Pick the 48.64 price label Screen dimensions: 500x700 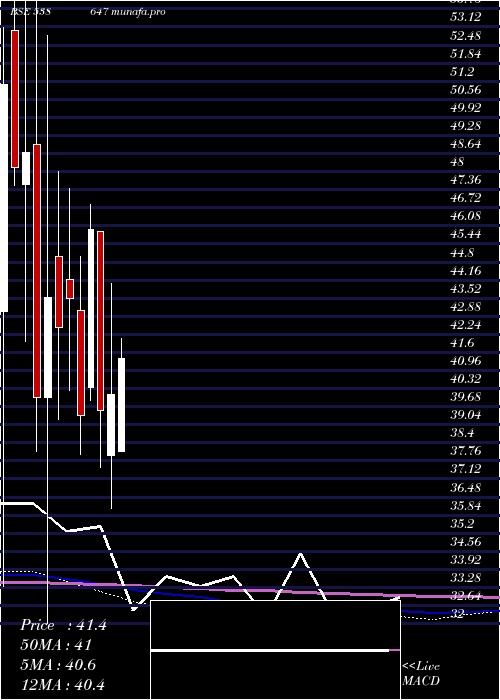(466, 144)
